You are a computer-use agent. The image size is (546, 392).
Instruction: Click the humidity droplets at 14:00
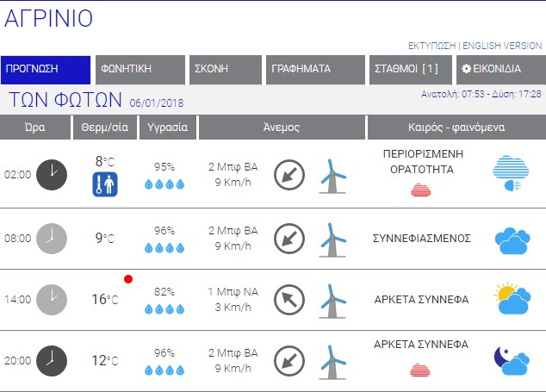click(164, 308)
